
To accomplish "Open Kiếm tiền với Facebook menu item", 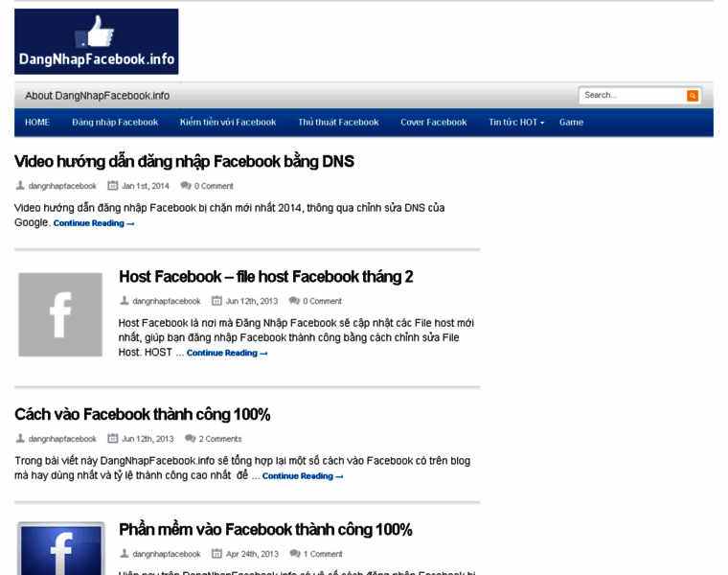I will [x=228, y=122].
